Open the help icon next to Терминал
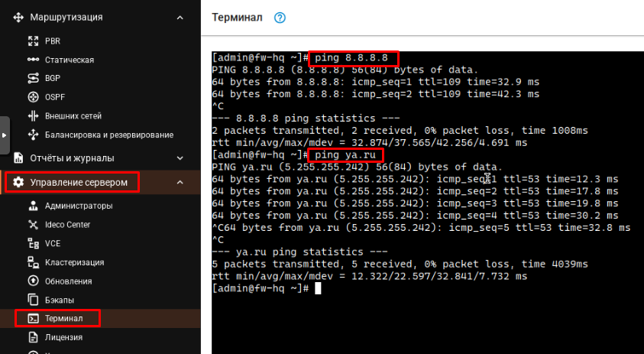This screenshot has width=644, height=354. (280, 18)
